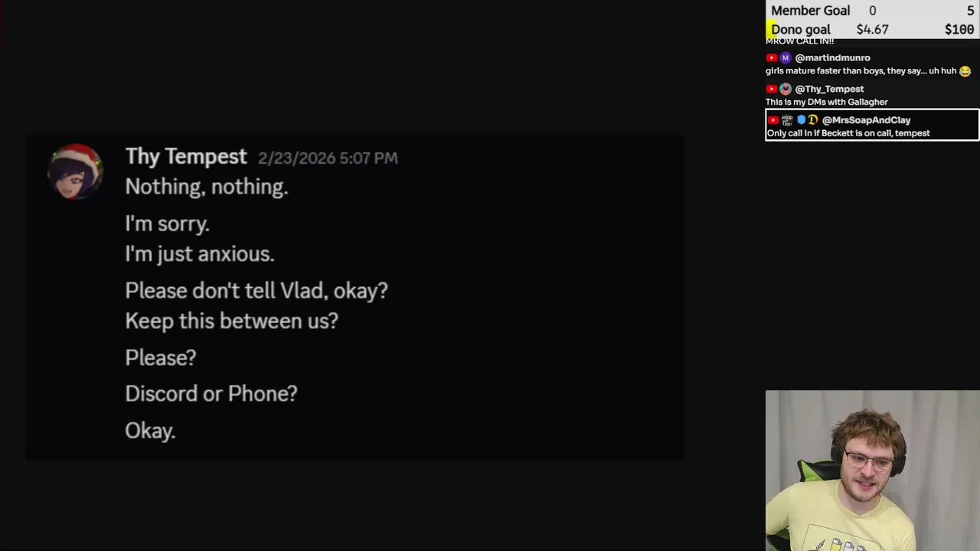
Task: Click the 2/23/2026 5:07 PM timestamp
Action: point(328,158)
